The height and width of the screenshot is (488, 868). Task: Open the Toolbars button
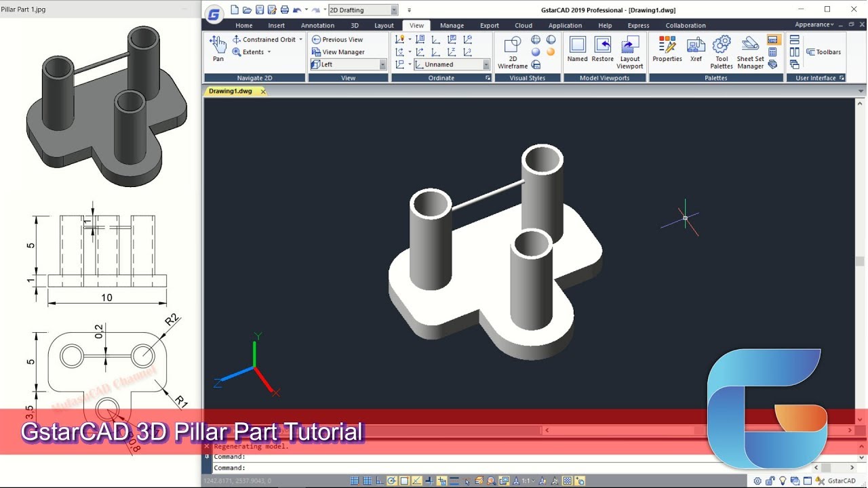823,52
